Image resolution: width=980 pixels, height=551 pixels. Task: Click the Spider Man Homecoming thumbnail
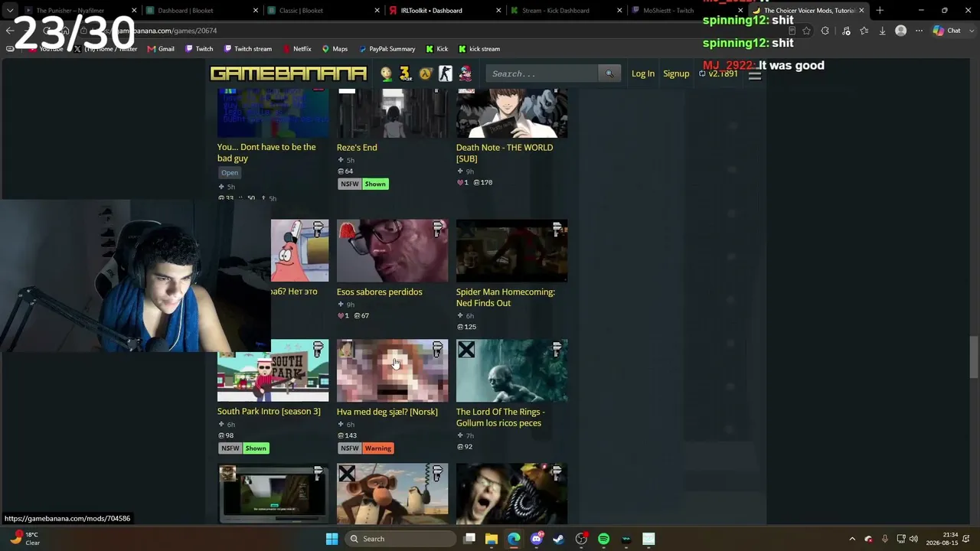511,251
